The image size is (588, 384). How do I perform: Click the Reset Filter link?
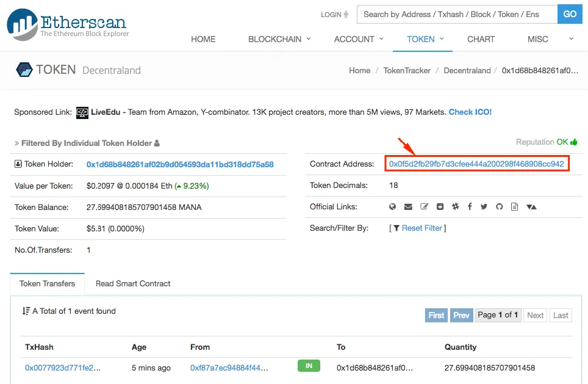422,228
